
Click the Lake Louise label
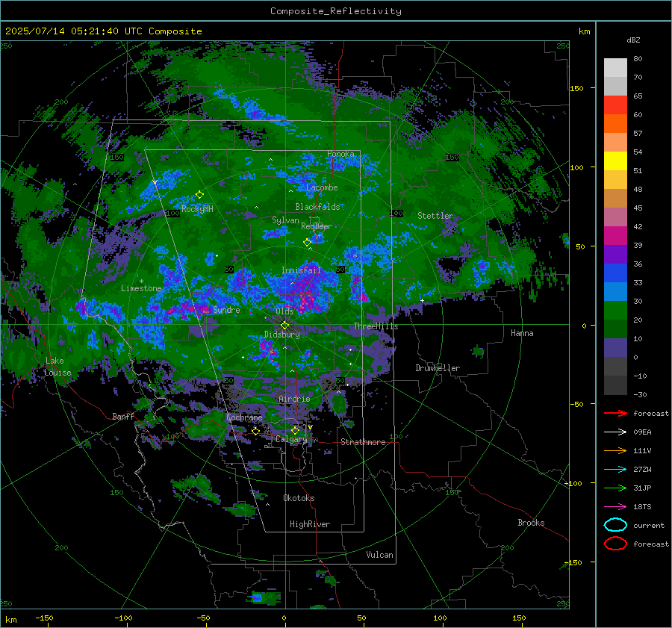pos(57,367)
